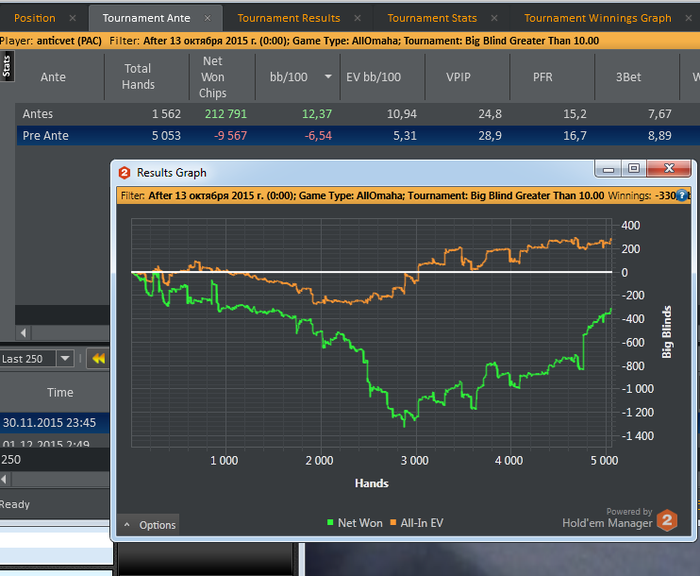The height and width of the screenshot is (576, 700).
Task: Sort by Time column header
Action: tap(60, 392)
